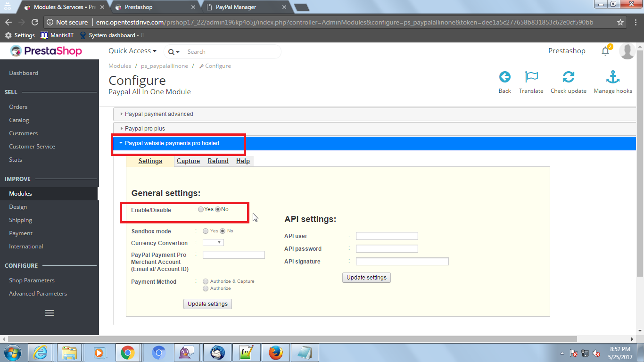Viewport: 644px width, 362px height.
Task: Open Pidgin messenger from taskbar
Action: pyautogui.click(x=186, y=353)
